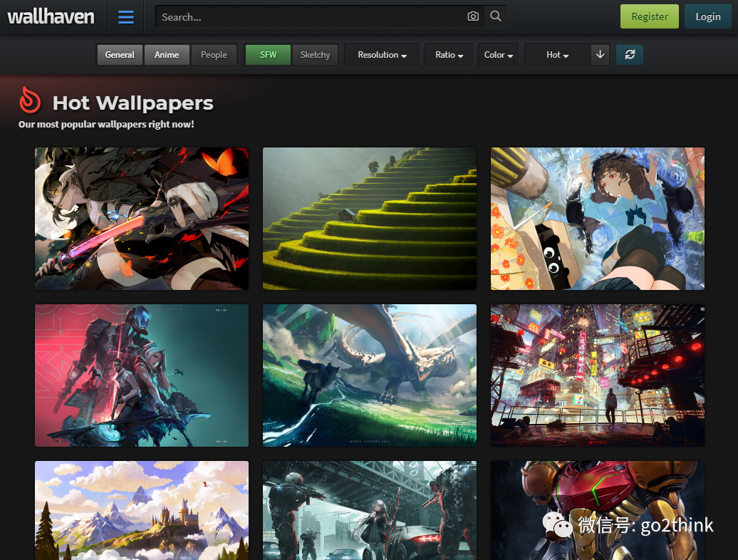Open the anime swordswoman butterfly wallpaper
The height and width of the screenshot is (560, 738).
point(142,219)
